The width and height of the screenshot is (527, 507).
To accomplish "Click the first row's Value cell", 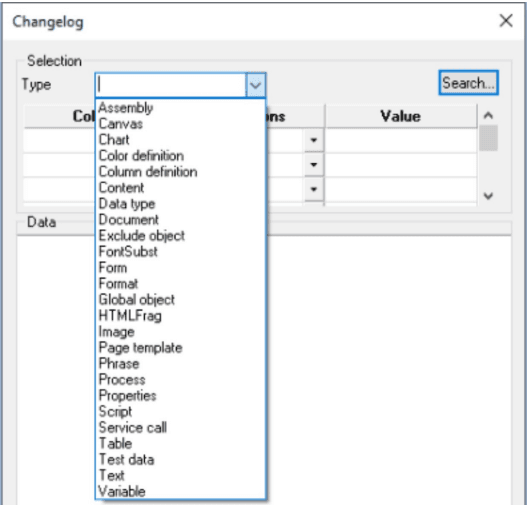I will [401, 140].
